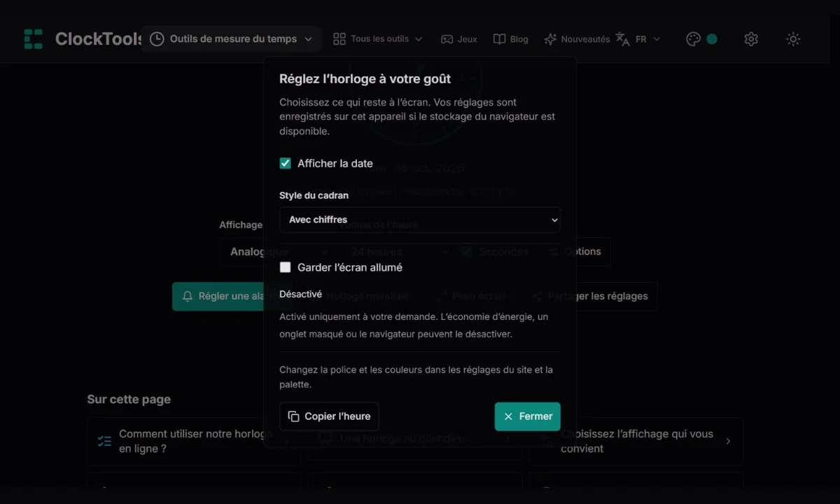This screenshot has width=840, height=504.
Task: Click the Copier l'heure button
Action: pyautogui.click(x=329, y=416)
